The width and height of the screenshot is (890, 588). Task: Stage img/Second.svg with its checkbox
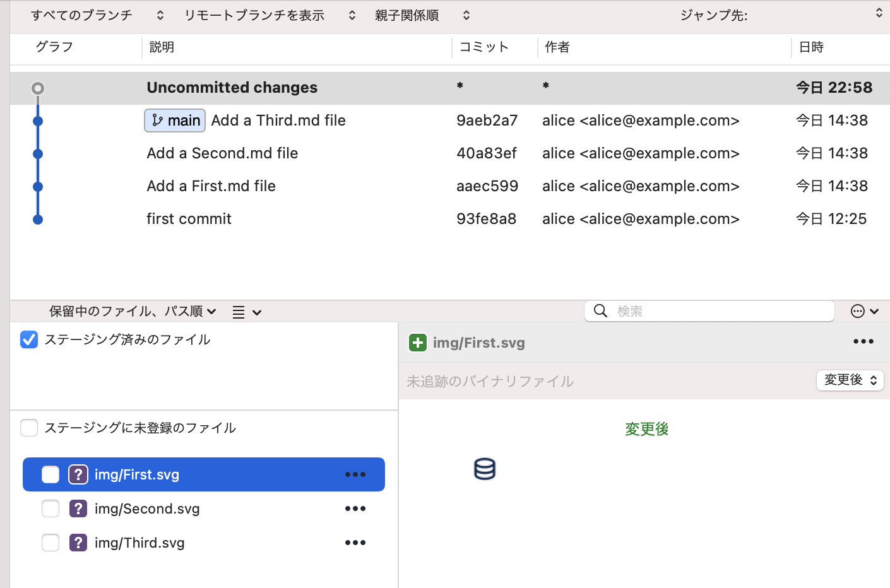[x=50, y=509]
